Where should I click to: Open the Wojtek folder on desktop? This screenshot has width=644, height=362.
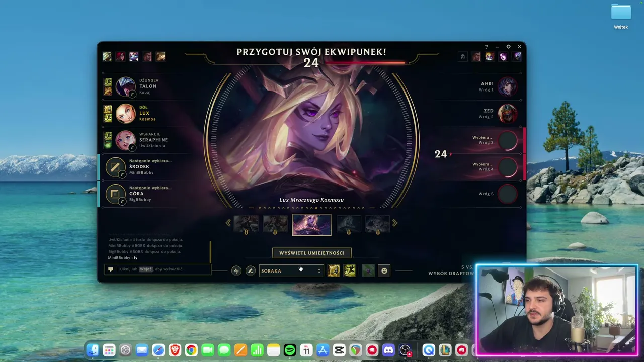click(x=621, y=16)
